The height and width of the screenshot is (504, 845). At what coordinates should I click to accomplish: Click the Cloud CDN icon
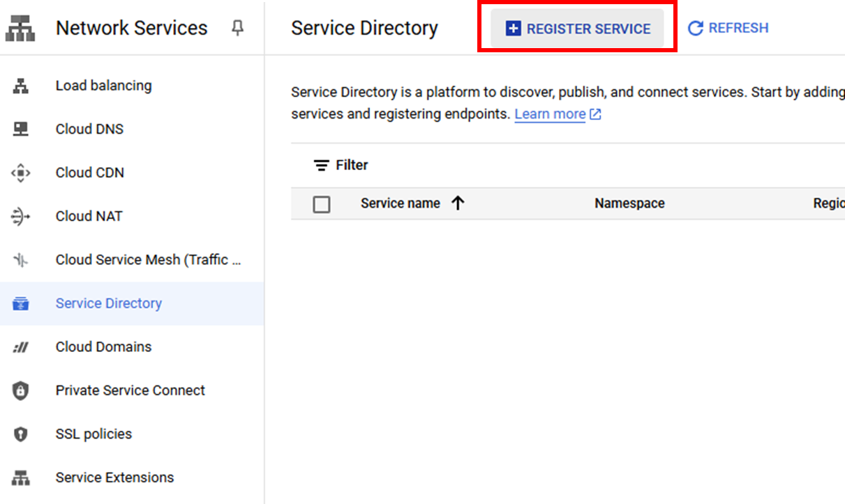tap(21, 173)
